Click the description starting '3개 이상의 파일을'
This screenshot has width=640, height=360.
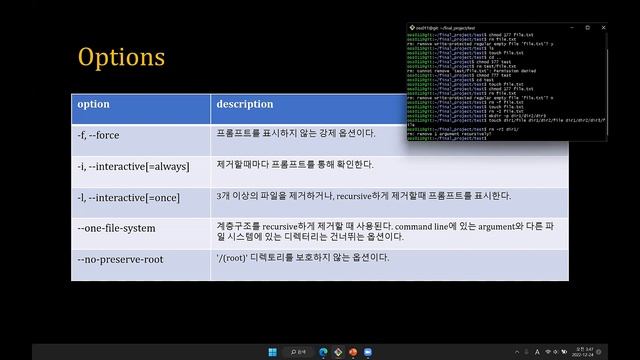tap(364, 196)
